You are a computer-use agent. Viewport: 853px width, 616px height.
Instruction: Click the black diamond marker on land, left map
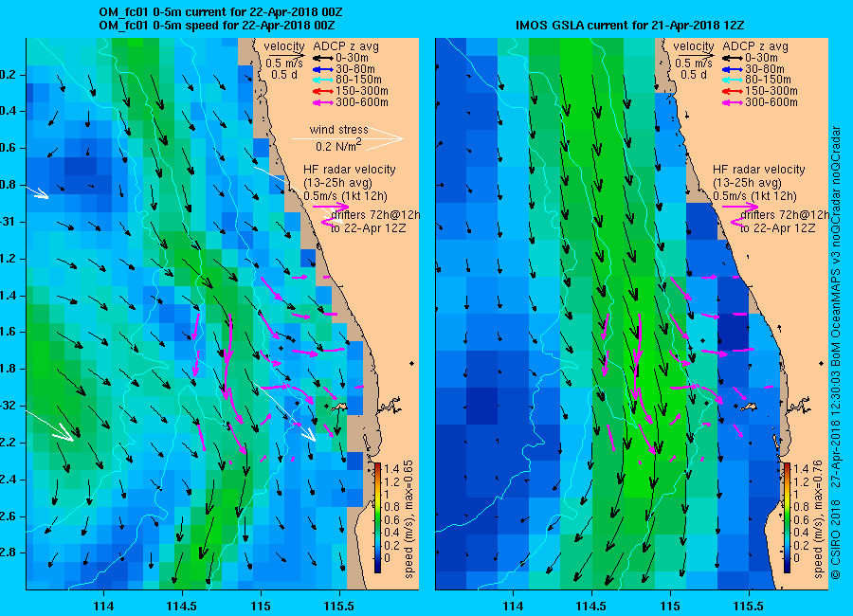click(x=412, y=363)
